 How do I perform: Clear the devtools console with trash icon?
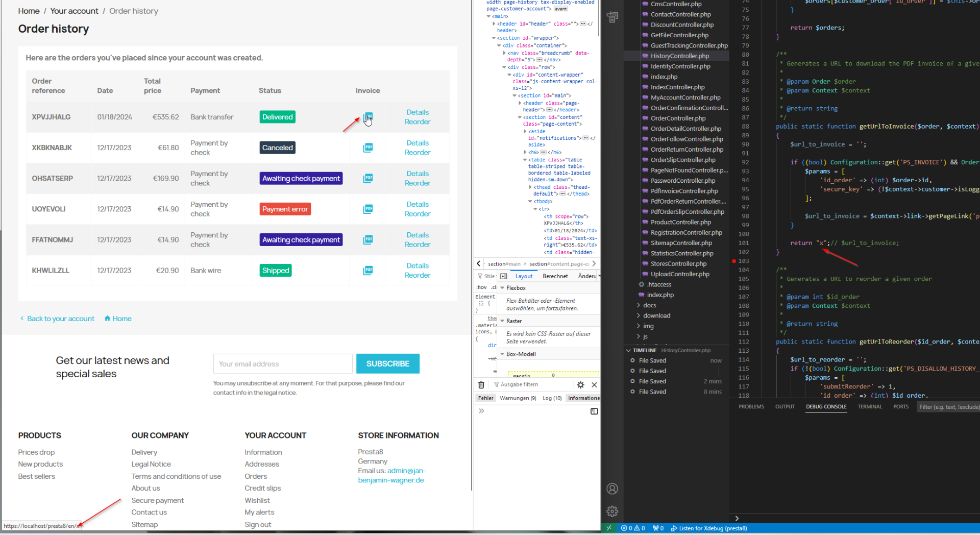coord(481,385)
